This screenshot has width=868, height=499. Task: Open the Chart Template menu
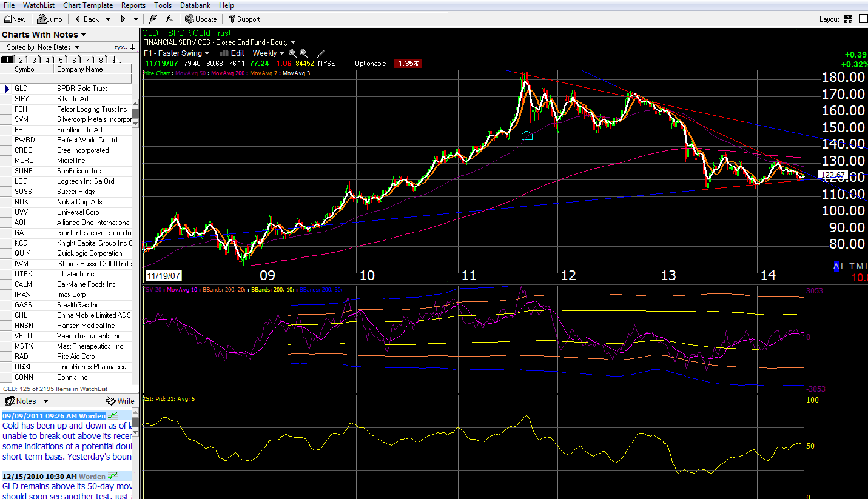(88, 5)
